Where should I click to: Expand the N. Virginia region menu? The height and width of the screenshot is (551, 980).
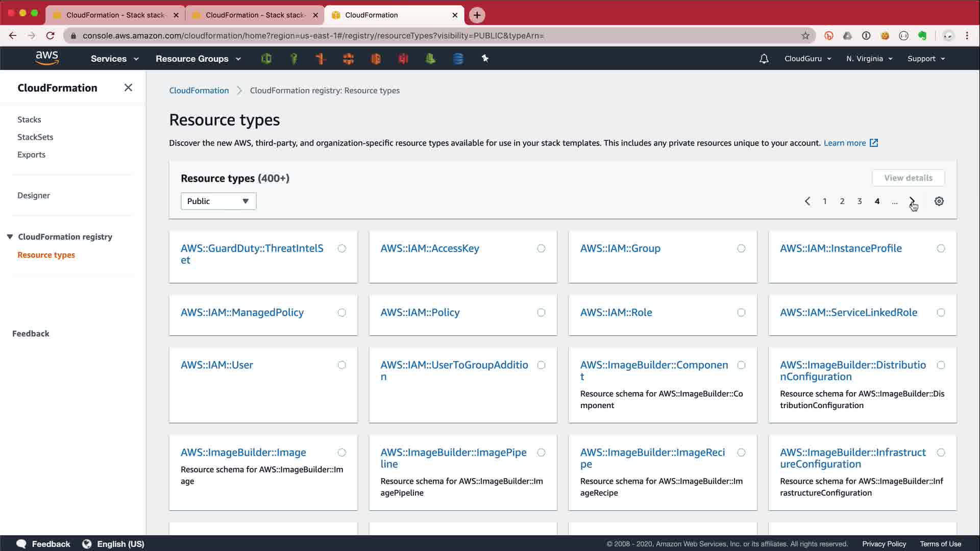coord(869,59)
